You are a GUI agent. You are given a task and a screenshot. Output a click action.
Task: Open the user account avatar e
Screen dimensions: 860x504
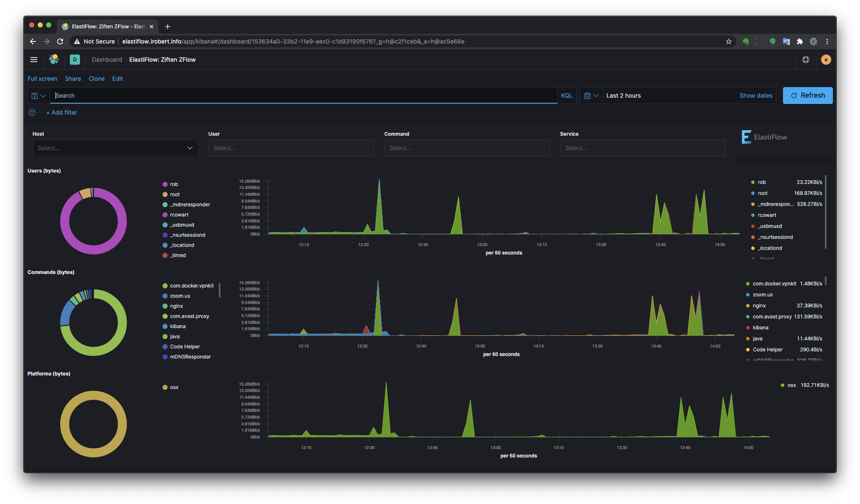[x=826, y=60]
